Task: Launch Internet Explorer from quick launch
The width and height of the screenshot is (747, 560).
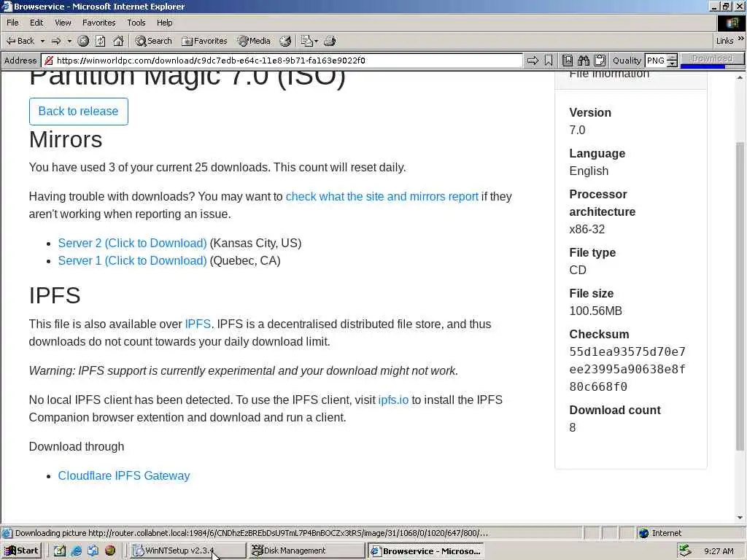Action: (x=76, y=551)
